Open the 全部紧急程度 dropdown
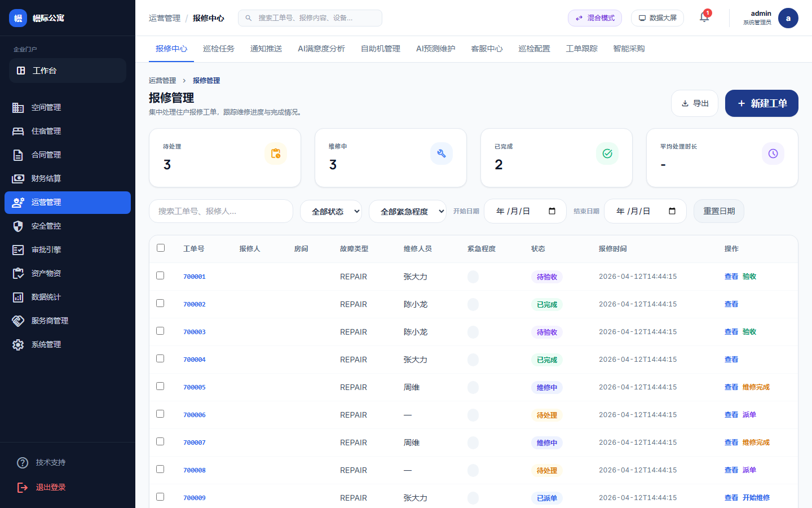812x508 pixels. click(407, 211)
